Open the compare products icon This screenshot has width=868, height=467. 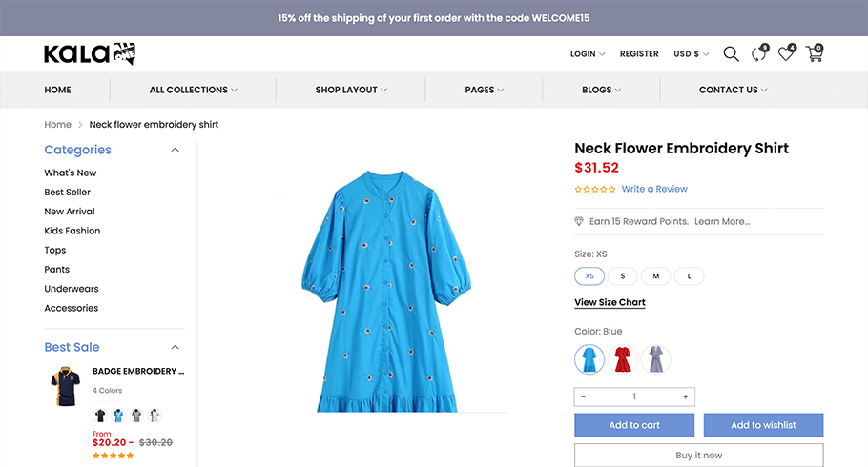pyautogui.click(x=759, y=53)
